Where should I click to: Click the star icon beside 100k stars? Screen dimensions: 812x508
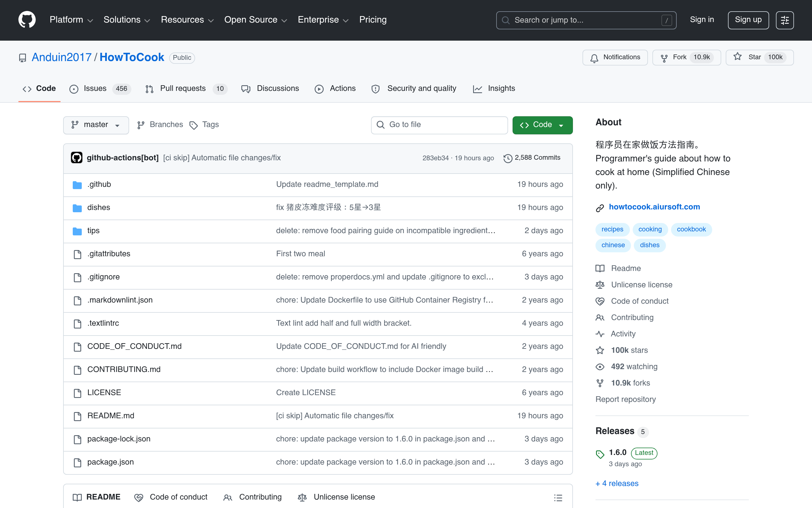click(x=600, y=351)
